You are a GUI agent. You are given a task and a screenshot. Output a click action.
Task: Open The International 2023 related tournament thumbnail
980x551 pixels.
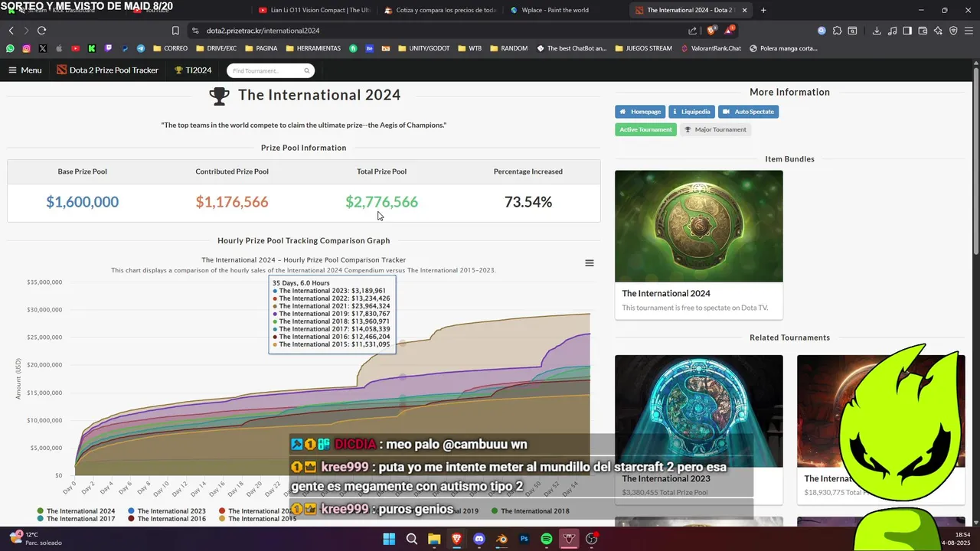699,410
